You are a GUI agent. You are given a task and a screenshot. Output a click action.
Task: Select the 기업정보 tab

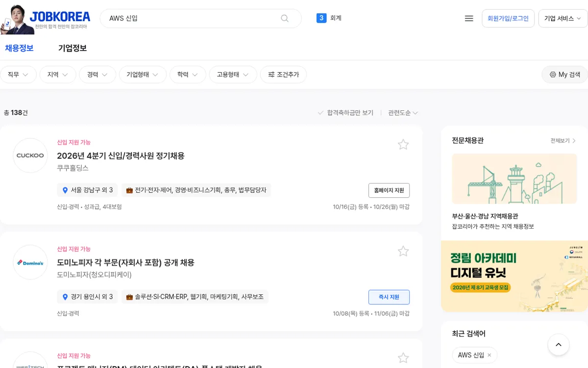pyautogui.click(x=73, y=48)
